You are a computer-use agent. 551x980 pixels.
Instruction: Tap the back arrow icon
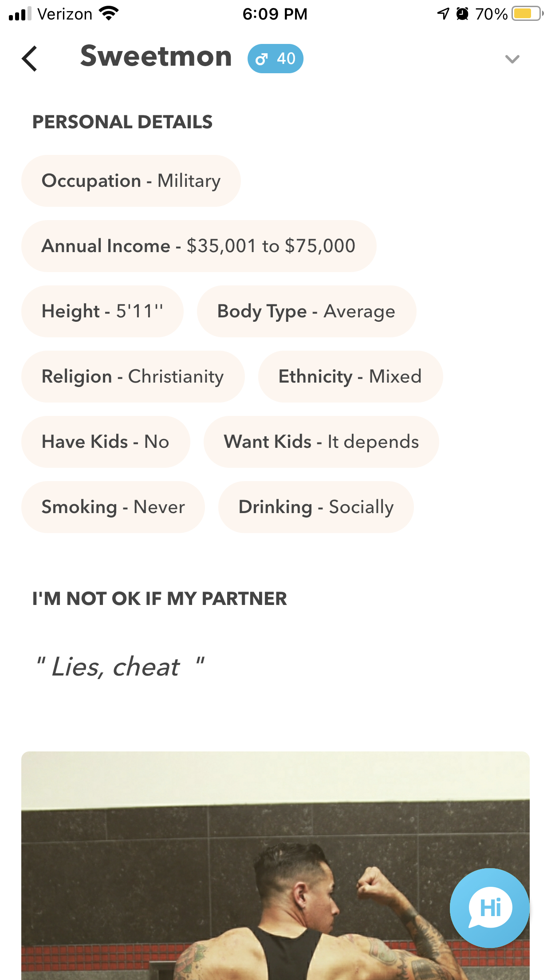point(30,59)
